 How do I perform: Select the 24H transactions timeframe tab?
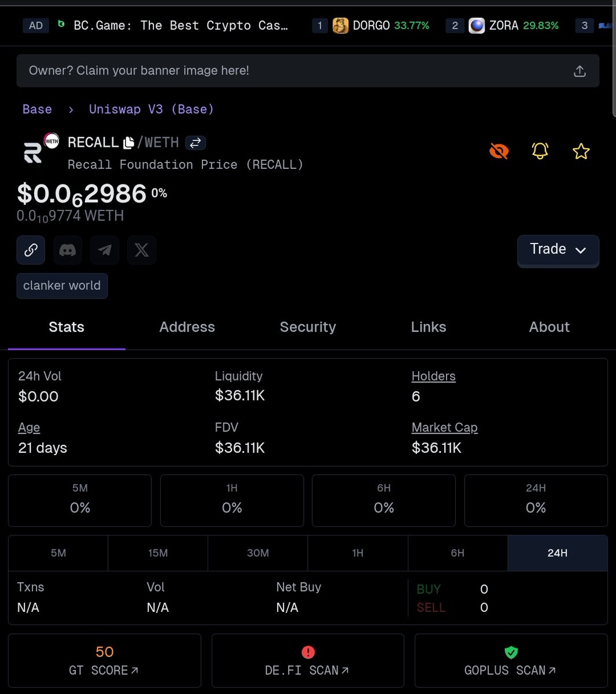[558, 553]
